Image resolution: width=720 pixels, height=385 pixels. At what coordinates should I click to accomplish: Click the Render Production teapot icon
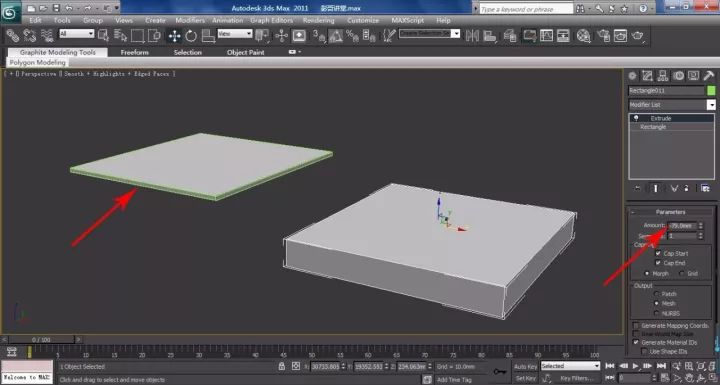pyautogui.click(x=638, y=36)
